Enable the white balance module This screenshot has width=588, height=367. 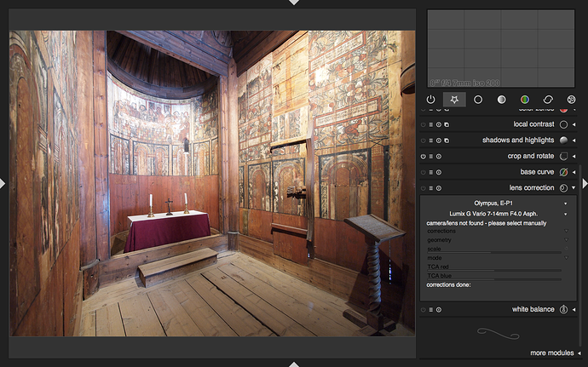[x=424, y=309]
